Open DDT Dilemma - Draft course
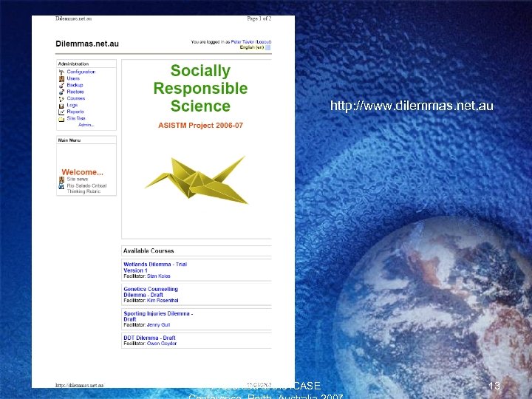 (x=149, y=338)
